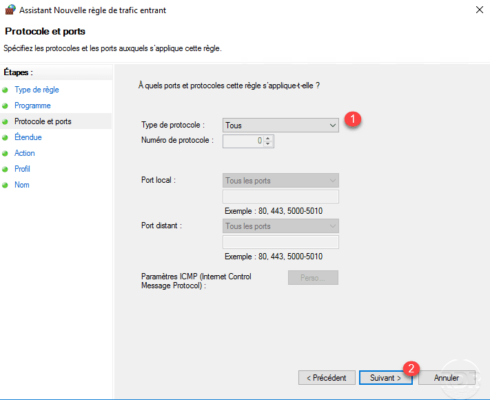
Task: Click the green bullet beside Nom
Action: tap(5, 185)
